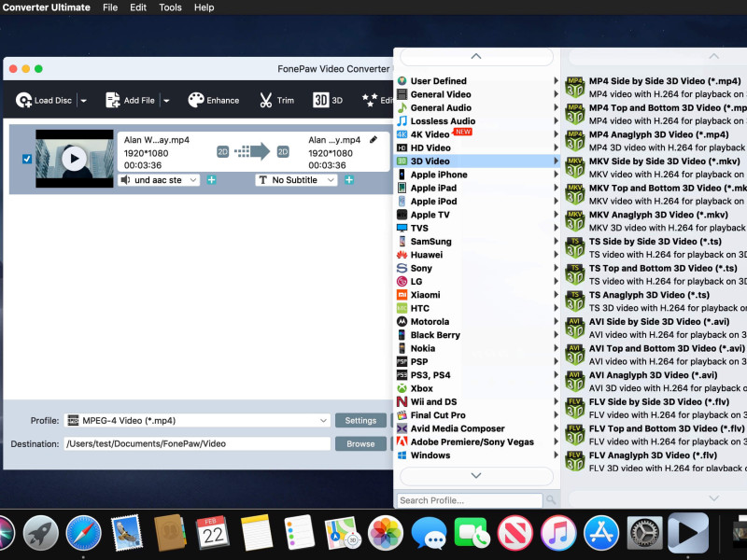Open the Load Disc dropdown arrow
Screen dimensions: 747x560
point(83,101)
